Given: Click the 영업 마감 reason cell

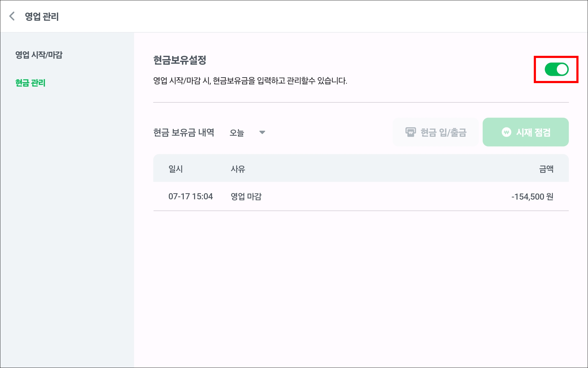Looking at the screenshot, I should (x=246, y=196).
